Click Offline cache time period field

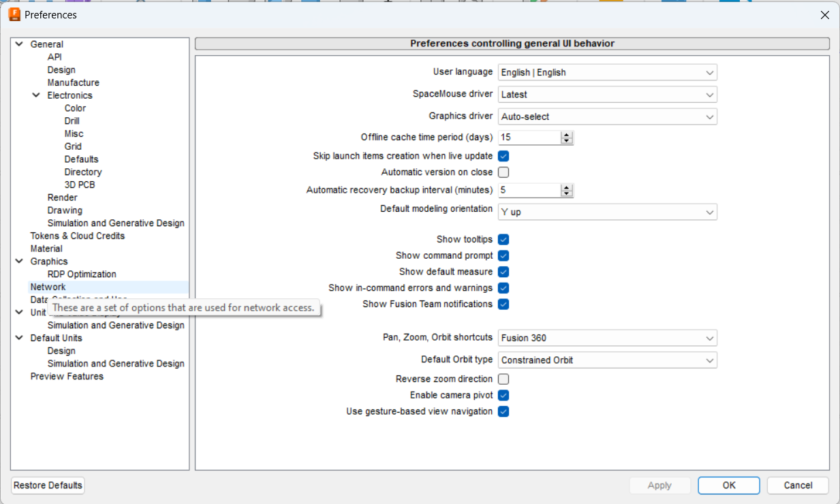pos(529,138)
